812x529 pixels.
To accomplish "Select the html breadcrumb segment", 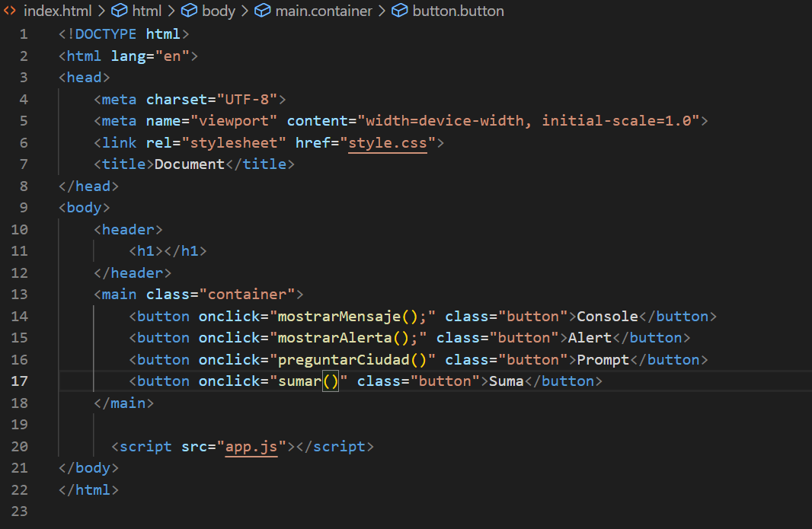I will pos(146,11).
